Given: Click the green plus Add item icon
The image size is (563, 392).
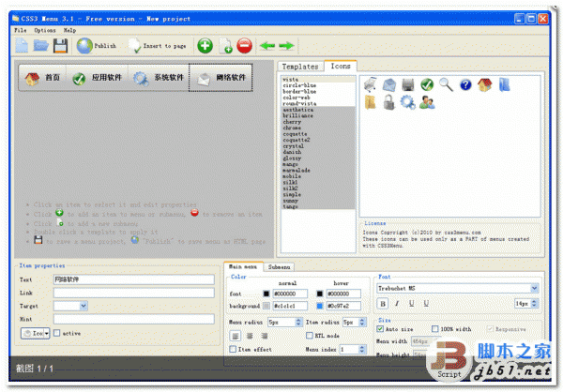Looking at the screenshot, I should (x=205, y=45).
